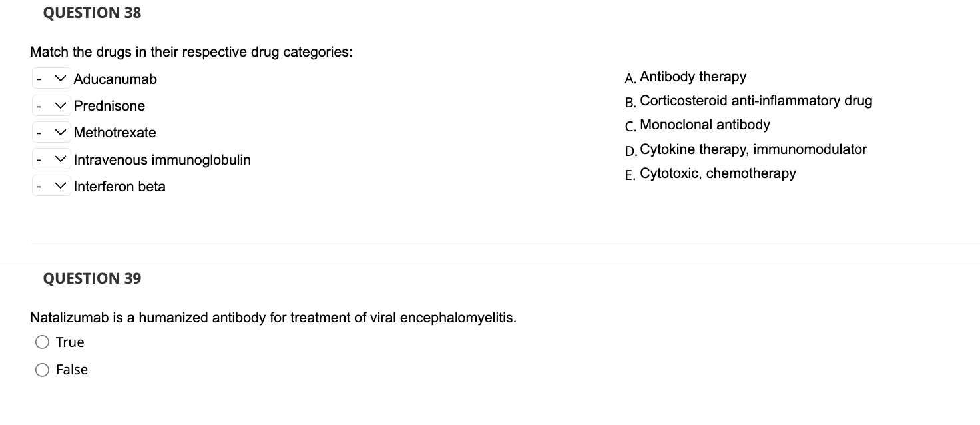Click the Prednisone drug name label
This screenshot has height=425, width=980.
109,106
